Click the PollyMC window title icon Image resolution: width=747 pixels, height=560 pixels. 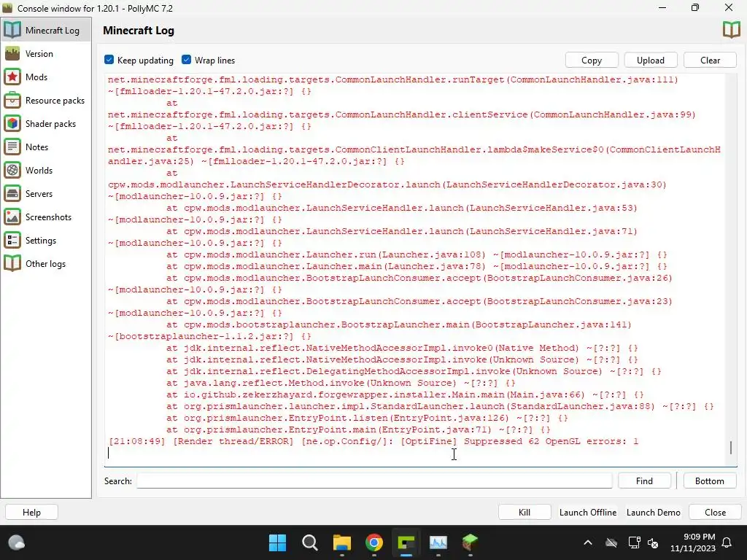pos(7,8)
